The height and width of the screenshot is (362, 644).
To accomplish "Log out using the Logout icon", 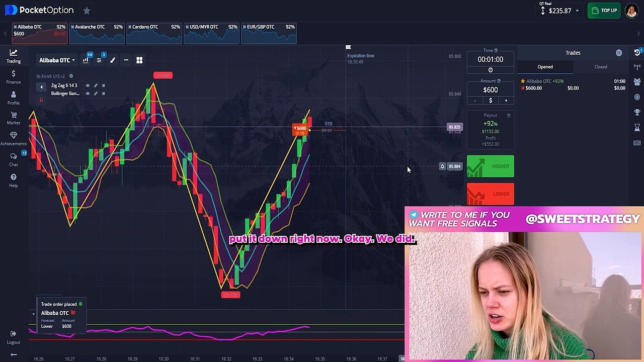I will click(14, 337).
